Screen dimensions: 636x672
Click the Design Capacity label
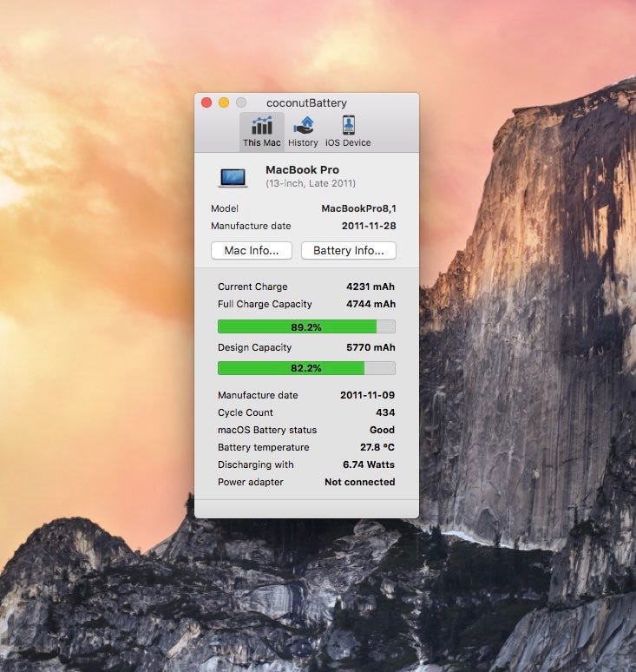point(254,347)
